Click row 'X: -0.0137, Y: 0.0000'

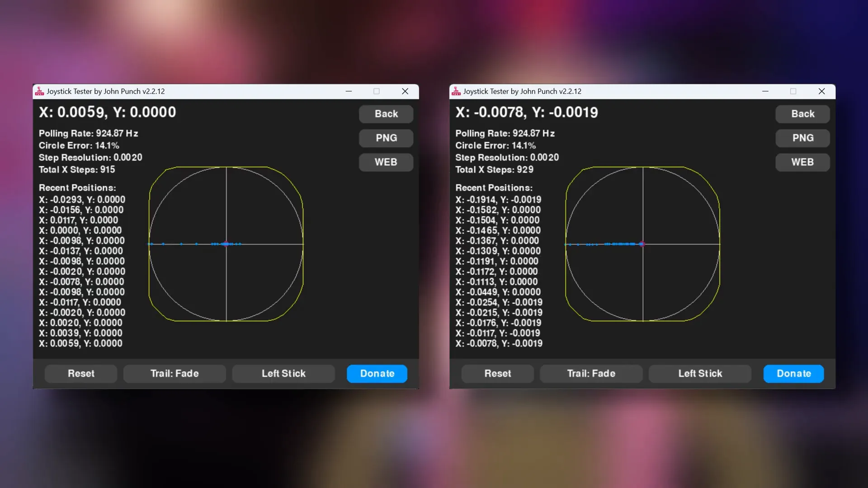click(80, 251)
